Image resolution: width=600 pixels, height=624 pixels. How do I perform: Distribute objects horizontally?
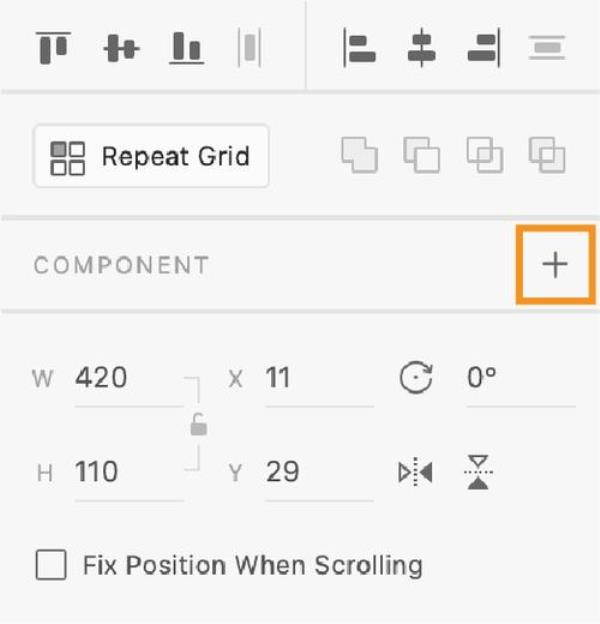tap(249, 48)
